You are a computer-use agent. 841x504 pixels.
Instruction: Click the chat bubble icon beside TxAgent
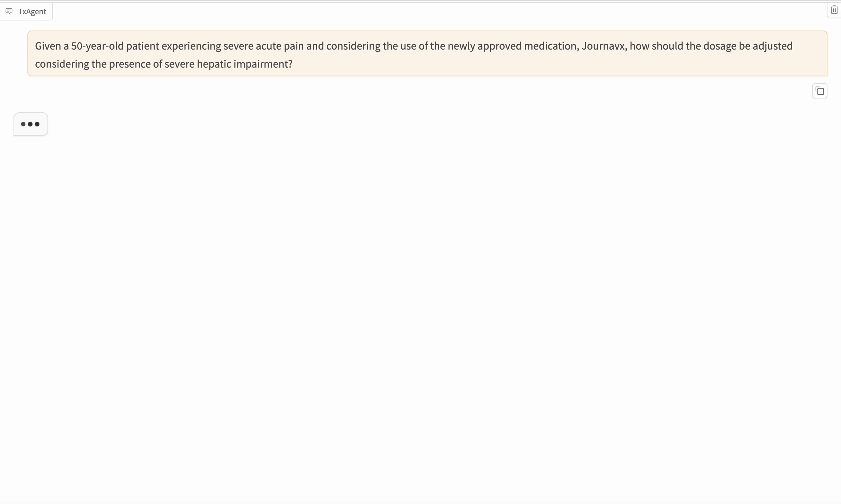pyautogui.click(x=9, y=11)
